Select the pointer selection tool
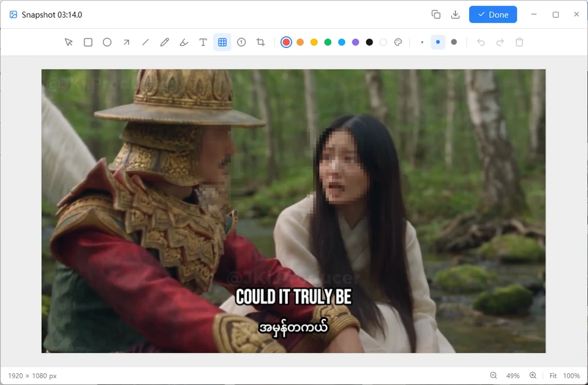The image size is (588, 385). (x=69, y=42)
